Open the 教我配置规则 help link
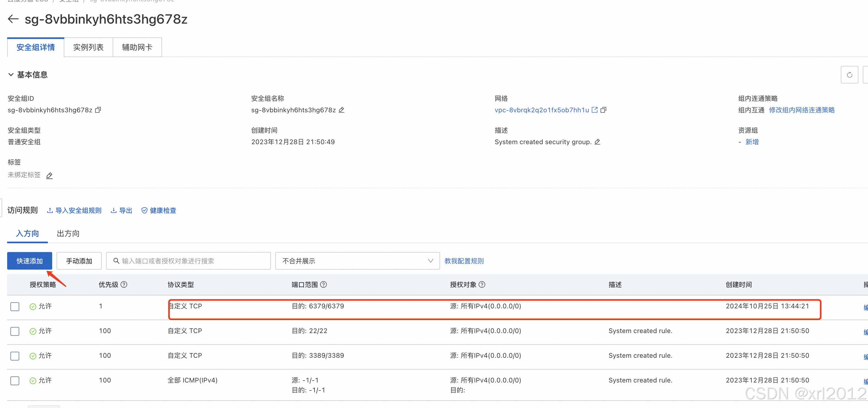 pyautogui.click(x=464, y=261)
